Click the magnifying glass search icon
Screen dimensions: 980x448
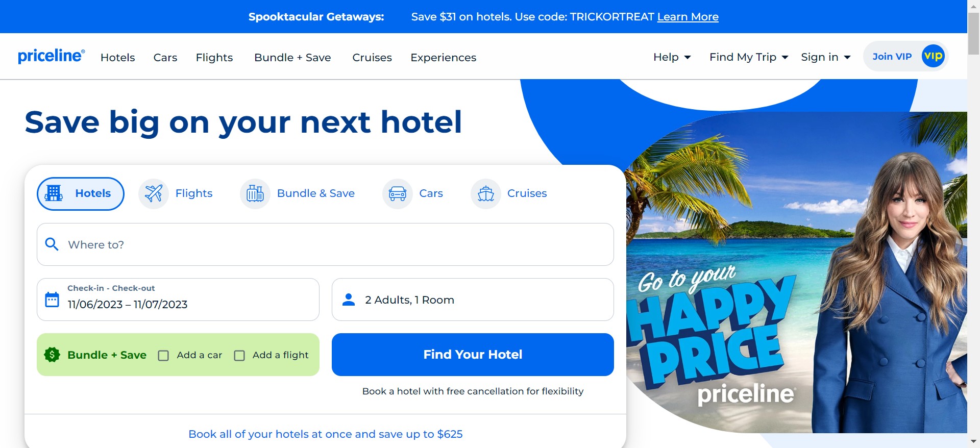[52, 244]
